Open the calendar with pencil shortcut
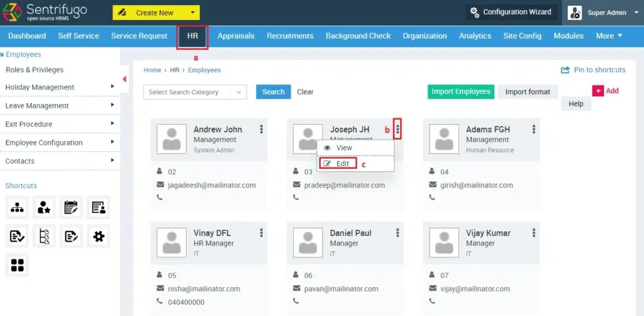The height and width of the screenshot is (316, 644). (71, 207)
